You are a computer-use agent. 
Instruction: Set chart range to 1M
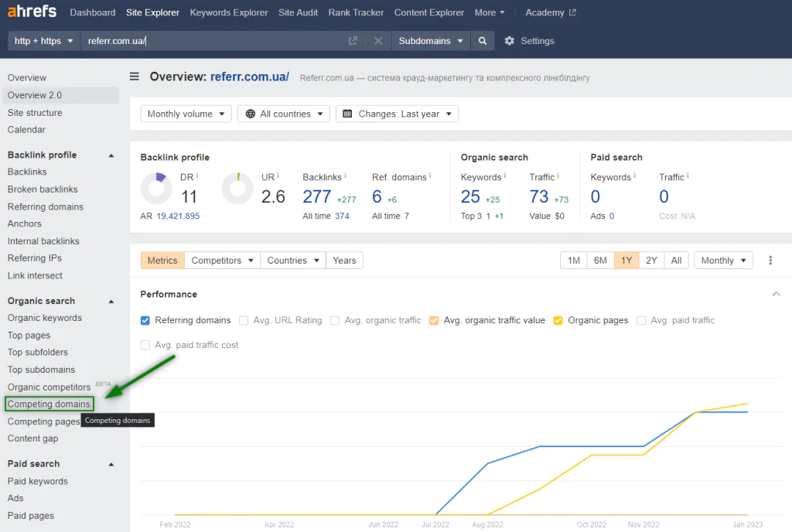pyautogui.click(x=574, y=261)
